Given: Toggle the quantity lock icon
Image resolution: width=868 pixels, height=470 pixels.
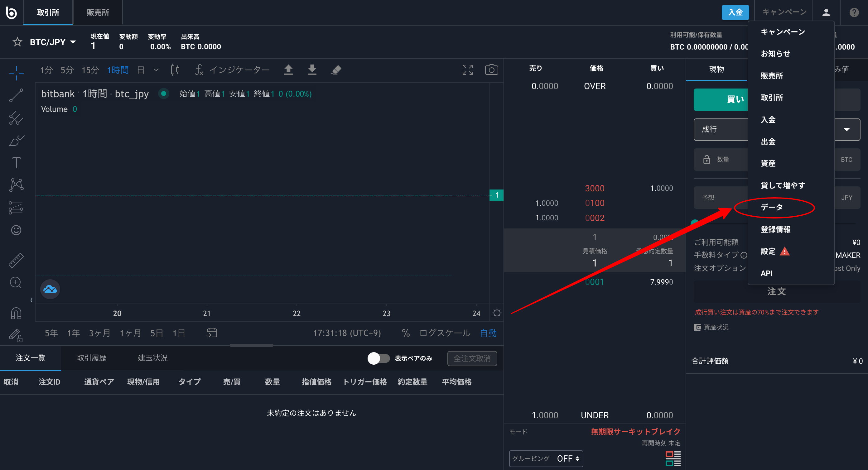Looking at the screenshot, I should pos(706,159).
